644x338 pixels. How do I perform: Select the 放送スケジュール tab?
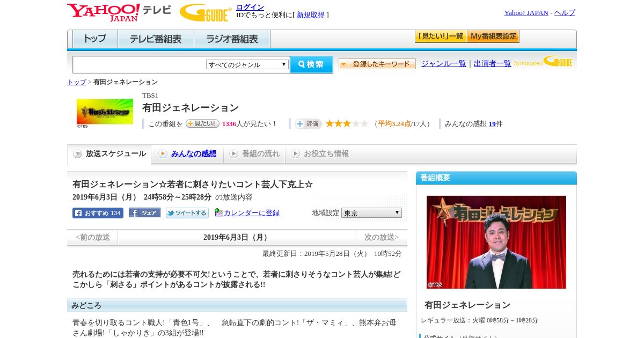click(109, 154)
